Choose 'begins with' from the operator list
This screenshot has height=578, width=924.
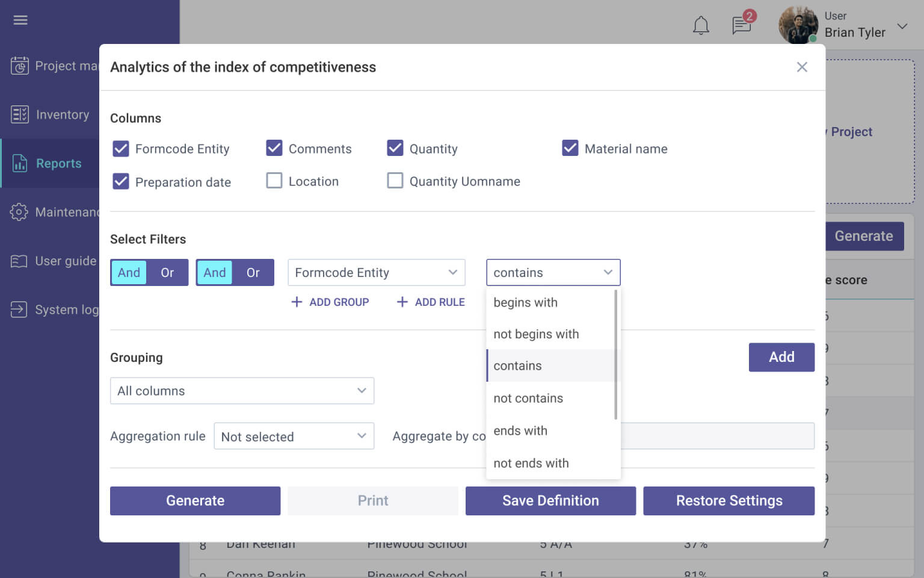point(550,302)
